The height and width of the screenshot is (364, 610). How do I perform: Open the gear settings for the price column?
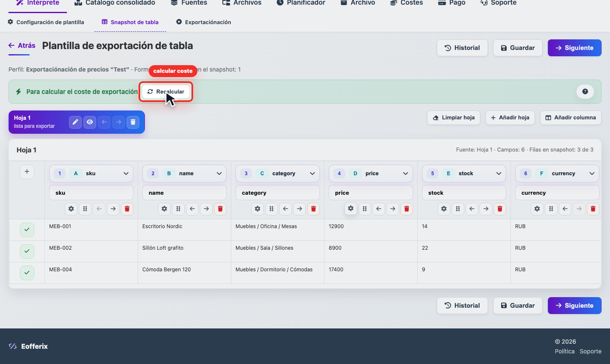[x=351, y=208]
